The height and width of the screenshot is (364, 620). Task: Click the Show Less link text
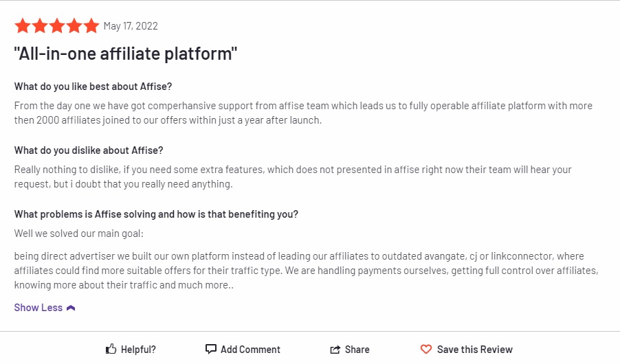click(38, 308)
